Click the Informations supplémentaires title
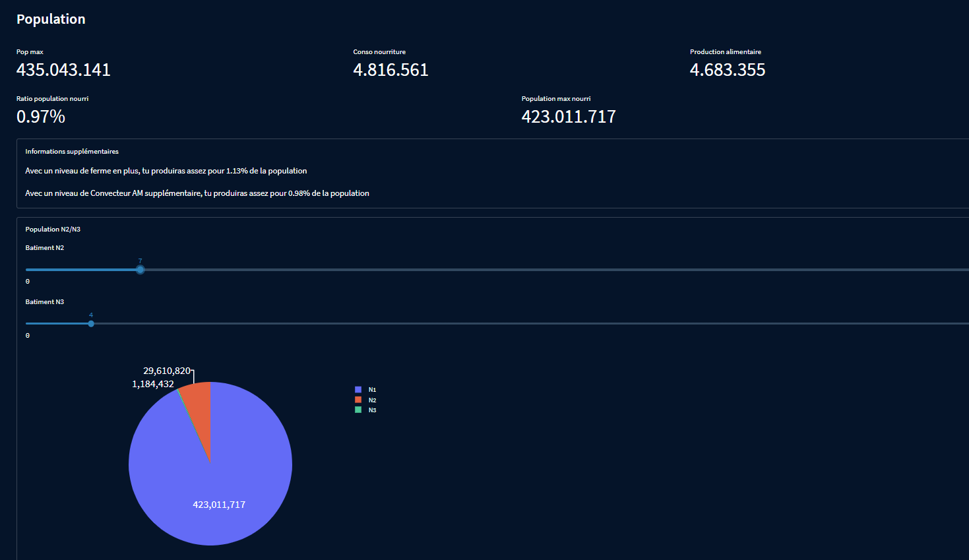The height and width of the screenshot is (560, 969). pyautogui.click(x=72, y=152)
